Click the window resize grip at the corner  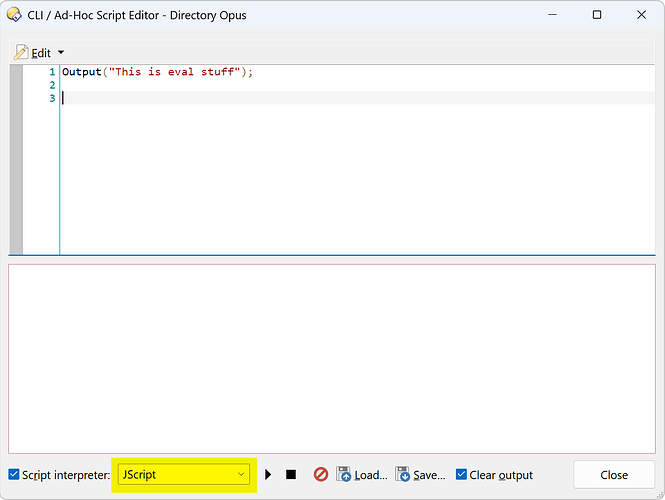tap(660, 495)
